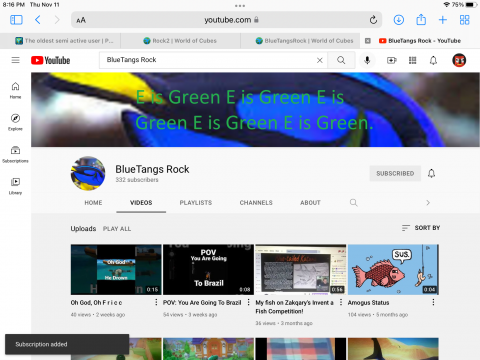Screen dimensions: 480x360
Task: Select the VIDEOS tab
Action: pyautogui.click(x=141, y=203)
